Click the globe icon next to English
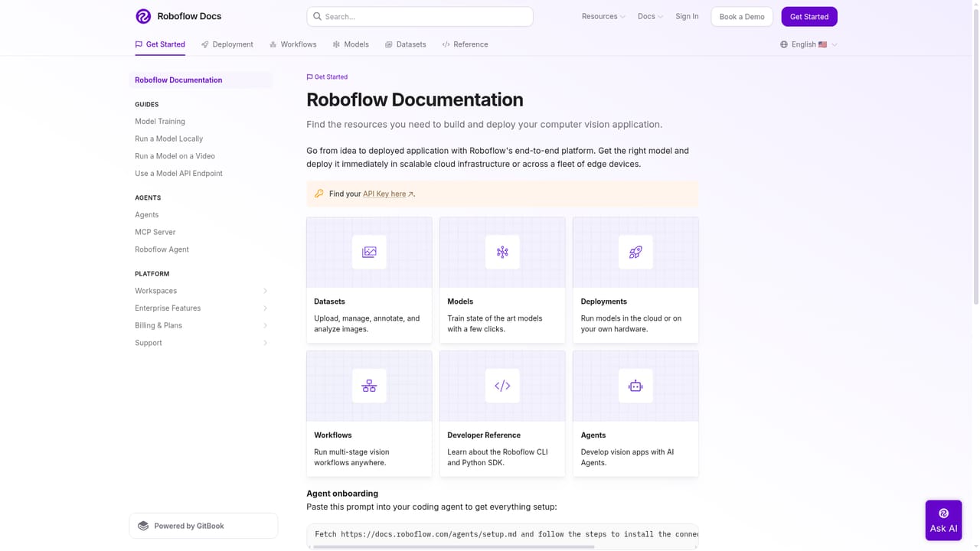Image resolution: width=980 pixels, height=551 pixels. (784, 44)
